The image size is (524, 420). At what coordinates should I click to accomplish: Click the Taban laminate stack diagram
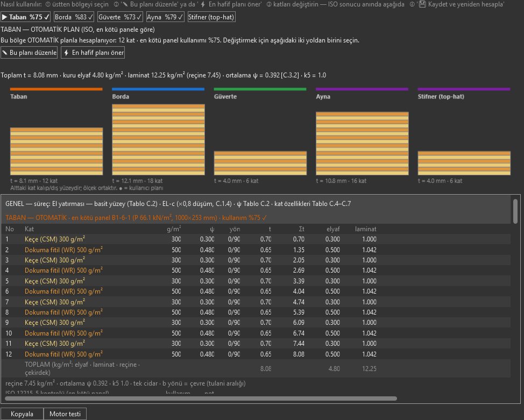click(x=56, y=151)
